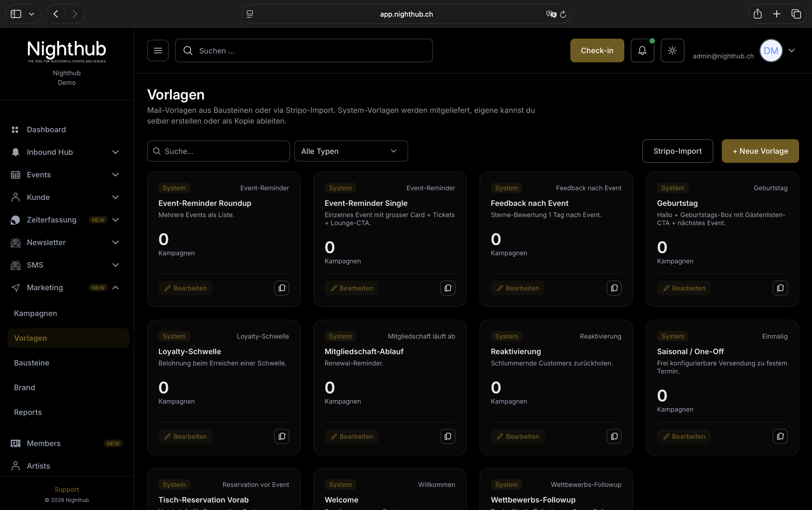Click the Zeiterfassung icon

[x=15, y=220]
